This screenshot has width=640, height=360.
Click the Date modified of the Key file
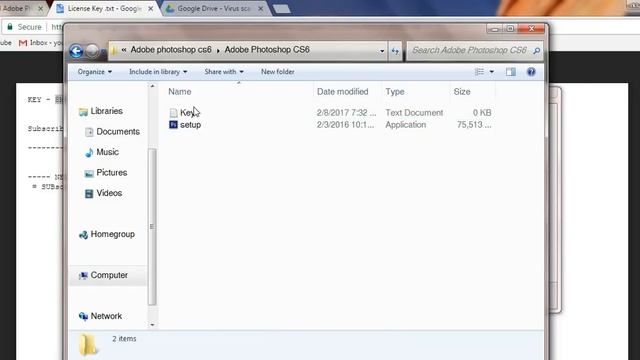[346, 113]
